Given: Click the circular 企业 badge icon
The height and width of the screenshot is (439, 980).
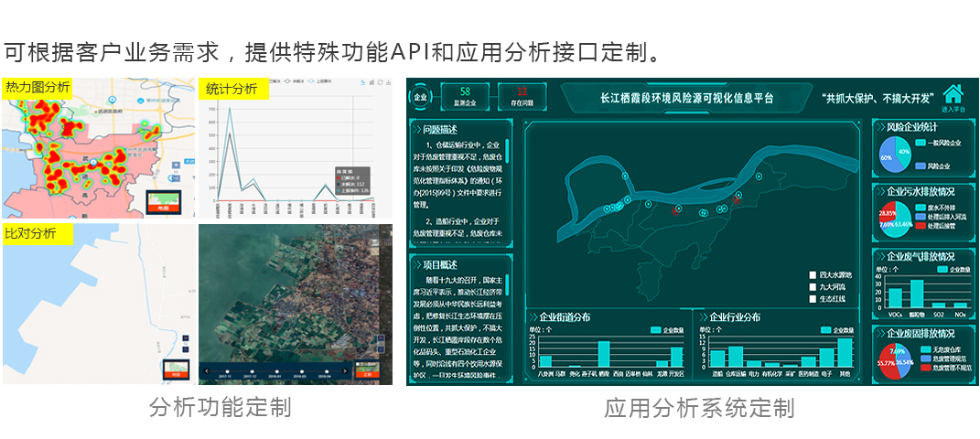Looking at the screenshot, I should [x=420, y=96].
